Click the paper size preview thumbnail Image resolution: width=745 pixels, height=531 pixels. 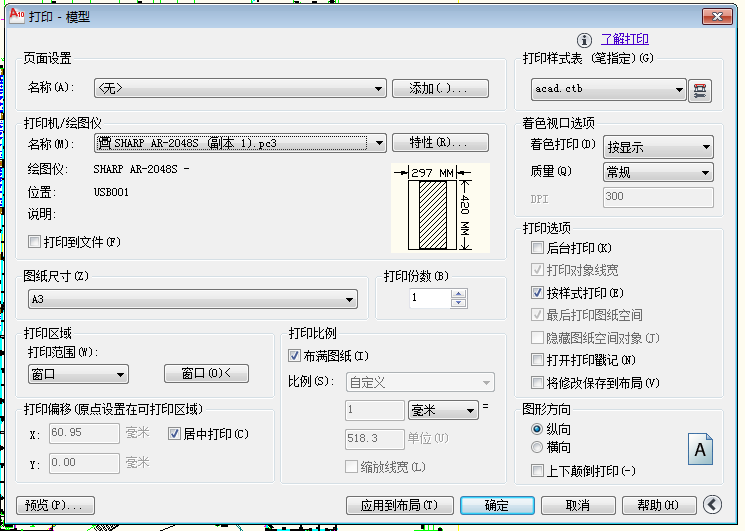440,208
